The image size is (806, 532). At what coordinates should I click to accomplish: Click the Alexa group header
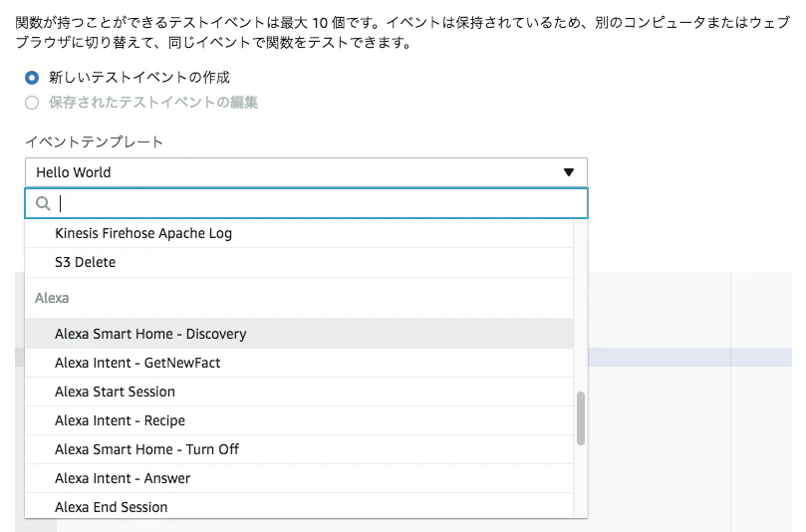point(52,298)
